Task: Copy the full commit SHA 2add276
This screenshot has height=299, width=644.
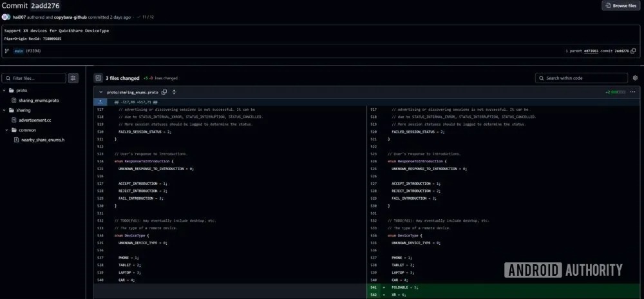Action: coord(634,50)
